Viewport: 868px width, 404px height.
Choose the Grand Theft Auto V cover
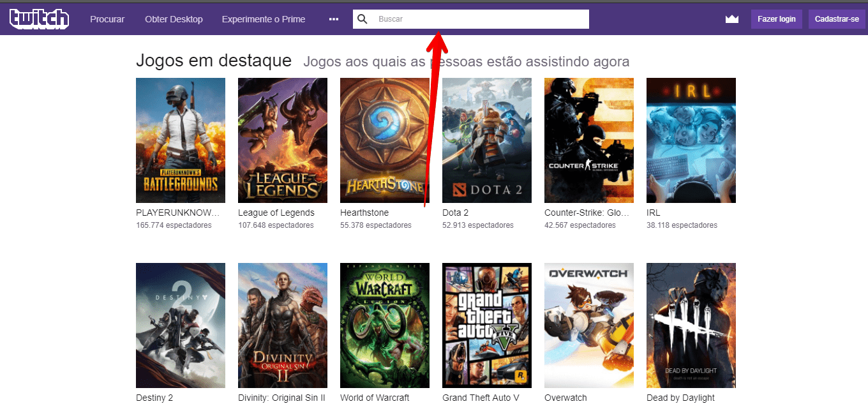point(487,325)
